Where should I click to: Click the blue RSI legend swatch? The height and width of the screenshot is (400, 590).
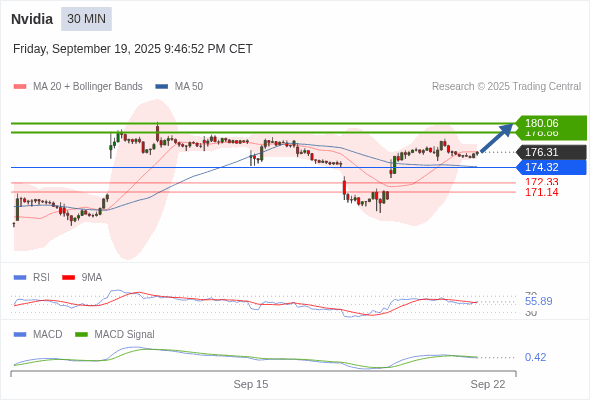click(x=20, y=278)
